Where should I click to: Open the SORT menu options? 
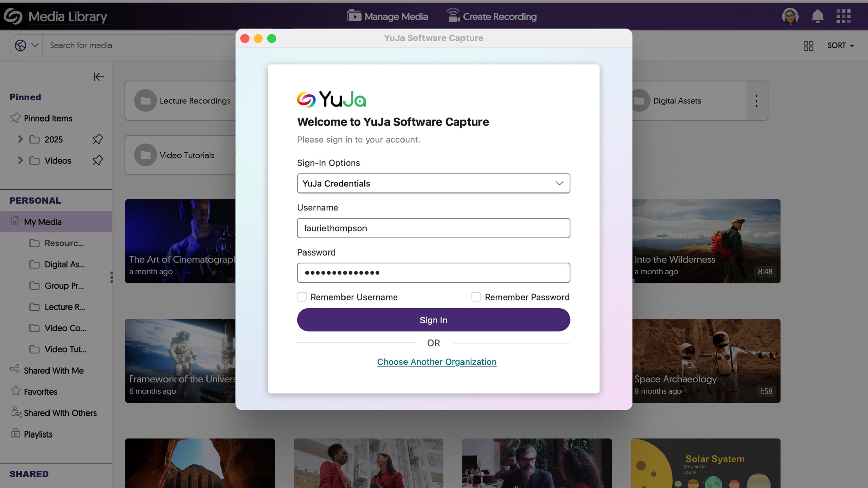841,45
